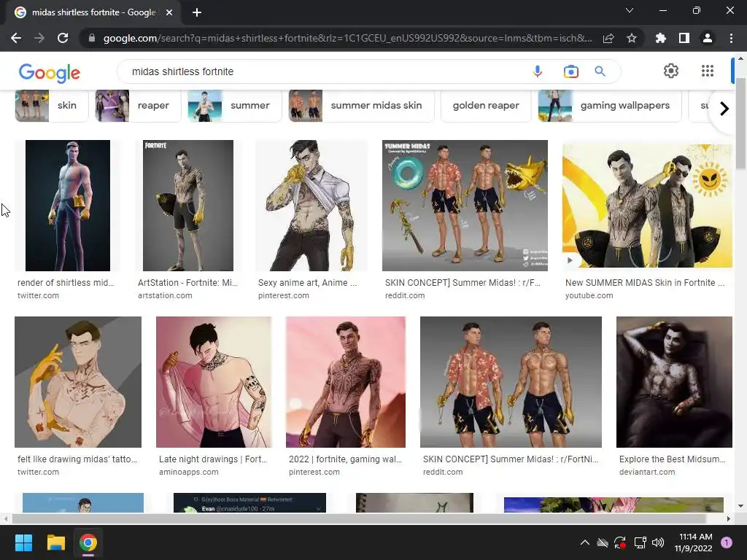This screenshot has width=747, height=560.
Task: Start search by voice microphone
Action: (x=538, y=71)
